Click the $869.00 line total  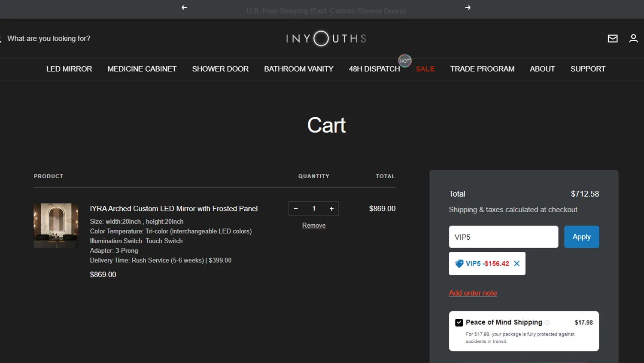pos(382,209)
